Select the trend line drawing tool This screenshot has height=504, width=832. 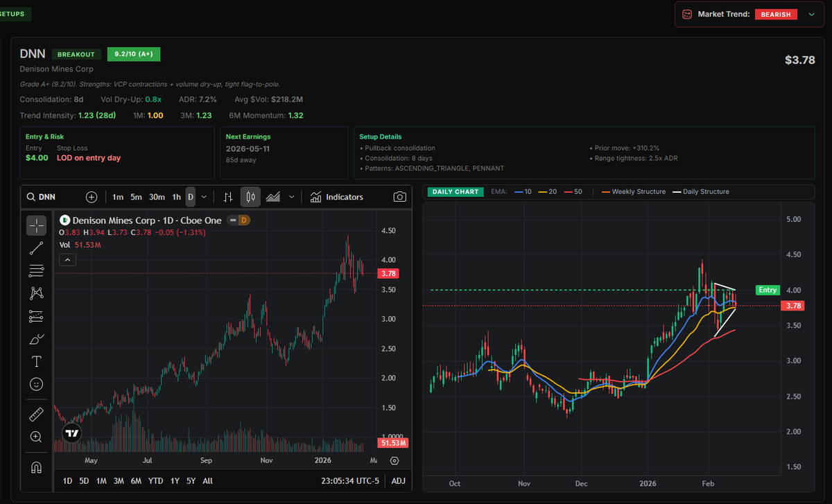[x=37, y=248]
